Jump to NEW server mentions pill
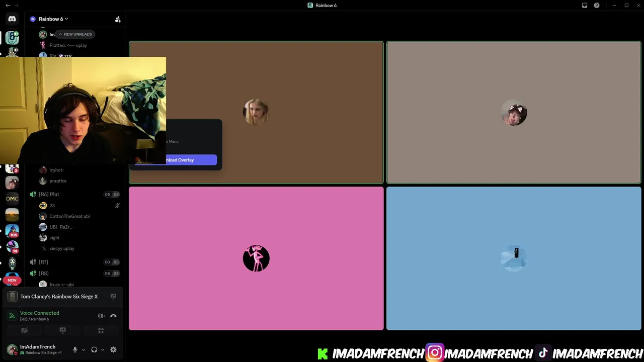 pos(12,280)
